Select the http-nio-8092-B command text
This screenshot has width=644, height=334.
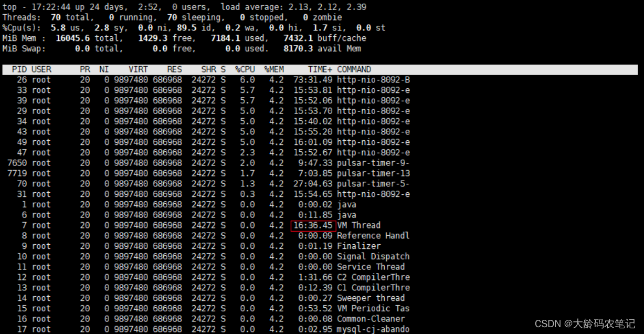point(373,80)
